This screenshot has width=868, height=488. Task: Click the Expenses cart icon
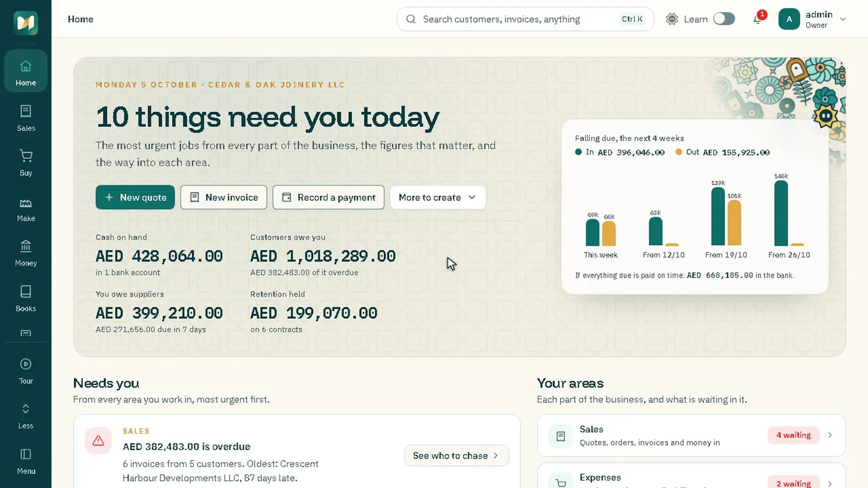561,481
